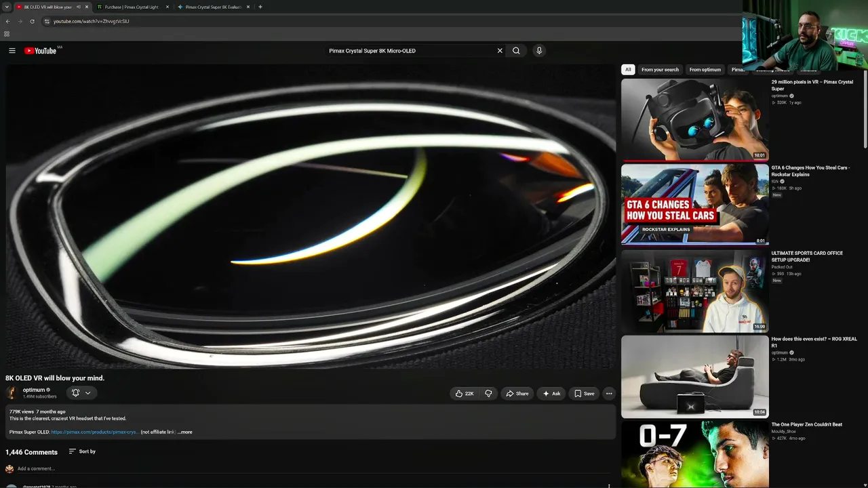
Task: Switch to the Pimax Crystal Super 8K Evaluation tab
Action: 213,7
